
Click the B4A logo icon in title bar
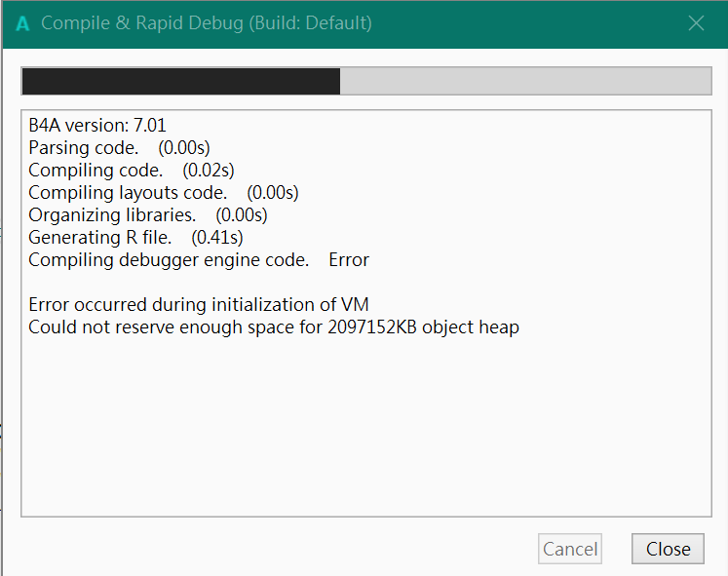point(22,23)
